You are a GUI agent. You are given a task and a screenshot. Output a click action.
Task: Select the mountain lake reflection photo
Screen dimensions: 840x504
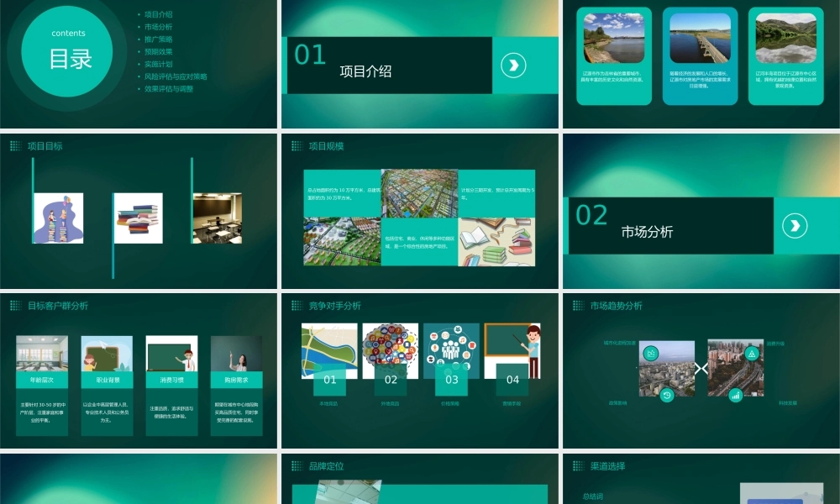[786, 38]
